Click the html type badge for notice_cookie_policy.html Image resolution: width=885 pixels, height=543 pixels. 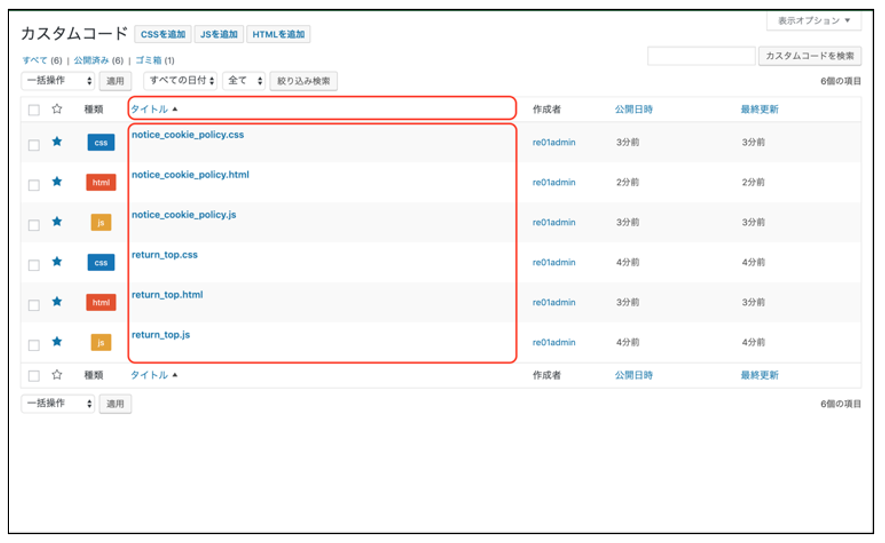click(101, 182)
